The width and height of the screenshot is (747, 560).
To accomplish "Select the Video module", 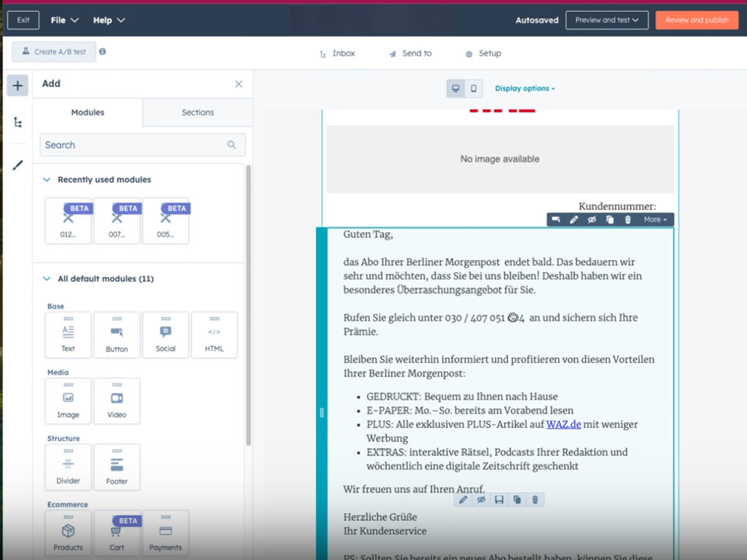I will [117, 401].
